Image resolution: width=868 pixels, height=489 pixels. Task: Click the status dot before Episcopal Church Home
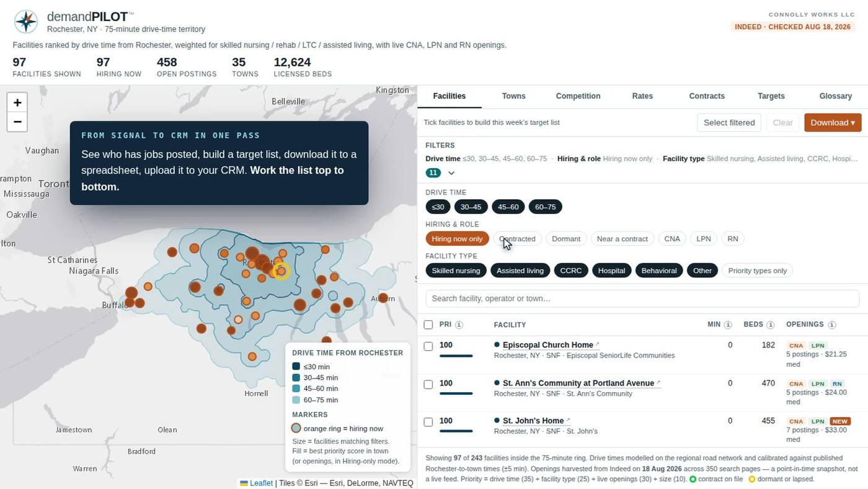coord(497,344)
